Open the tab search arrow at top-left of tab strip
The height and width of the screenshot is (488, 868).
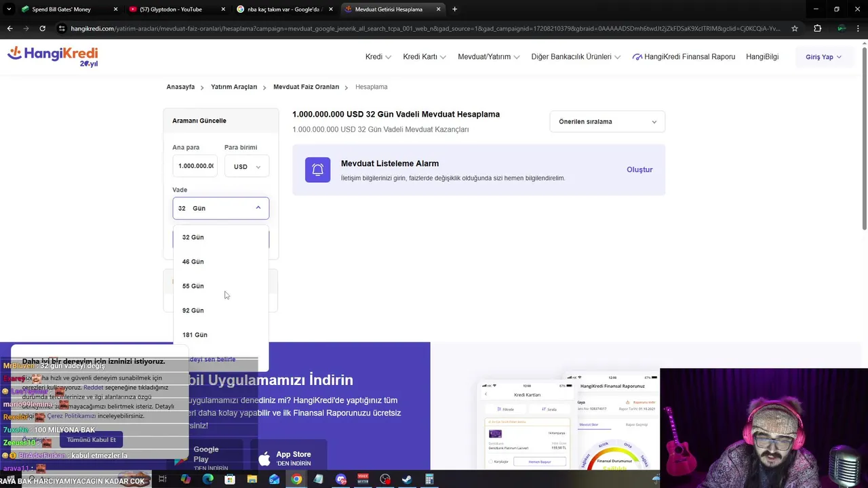coord(8,9)
